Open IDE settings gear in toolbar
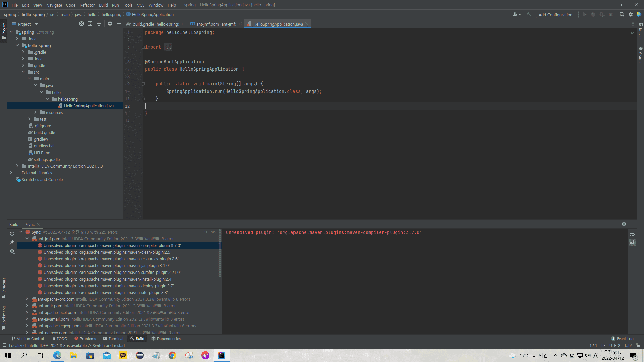 coord(630,14)
